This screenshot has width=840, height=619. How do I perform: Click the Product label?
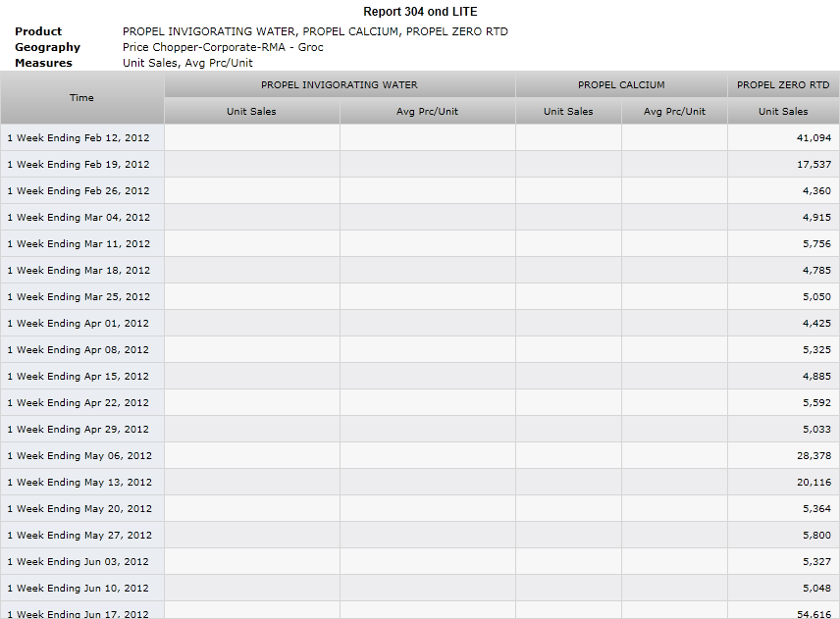pos(38,31)
